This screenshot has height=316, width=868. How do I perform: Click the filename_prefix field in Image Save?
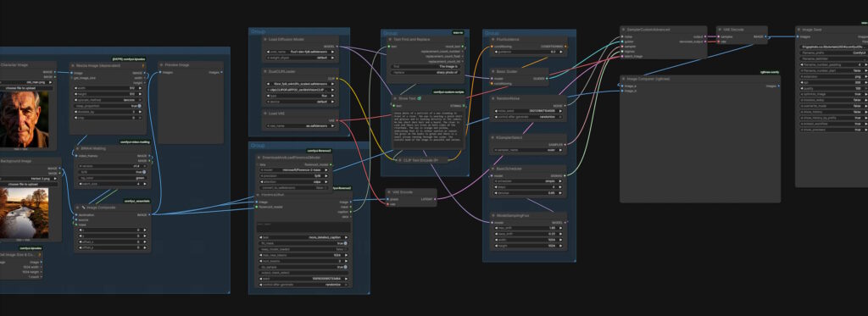pyautogui.click(x=834, y=53)
